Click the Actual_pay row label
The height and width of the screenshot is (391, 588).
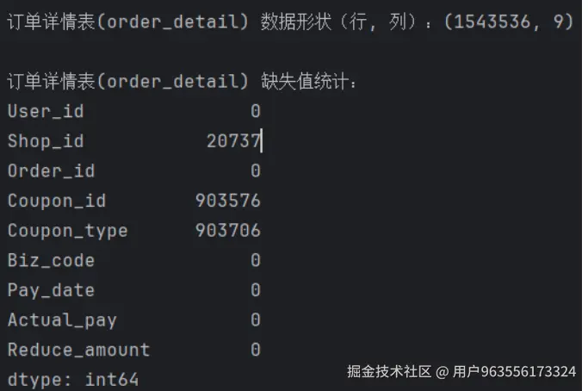[62, 320]
